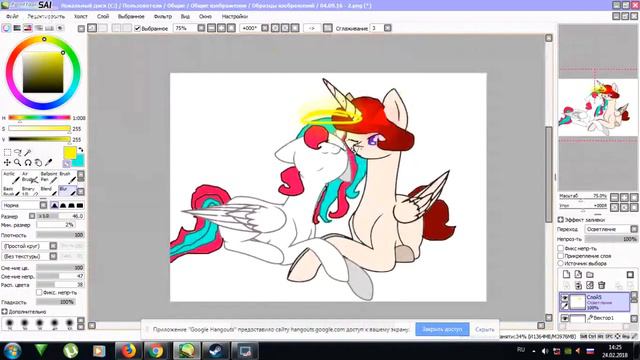
Task: Merge layer down icon in layer panel
Action: point(578,285)
